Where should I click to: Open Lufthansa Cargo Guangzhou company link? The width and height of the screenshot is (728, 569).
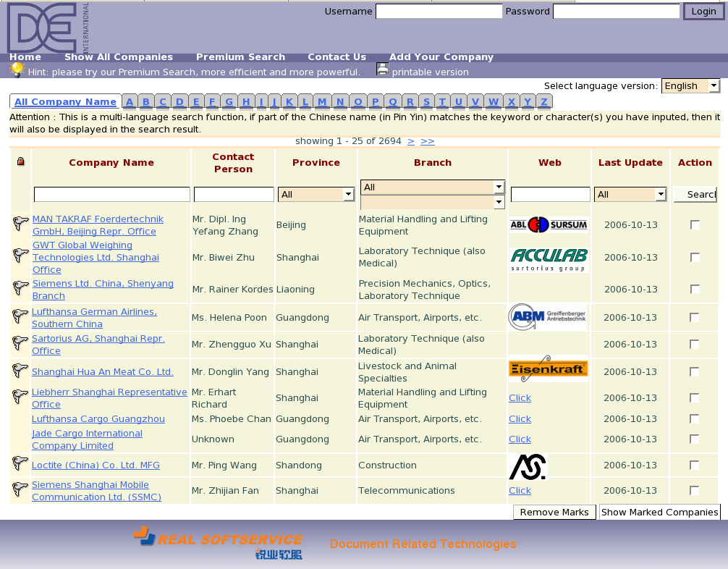click(98, 419)
